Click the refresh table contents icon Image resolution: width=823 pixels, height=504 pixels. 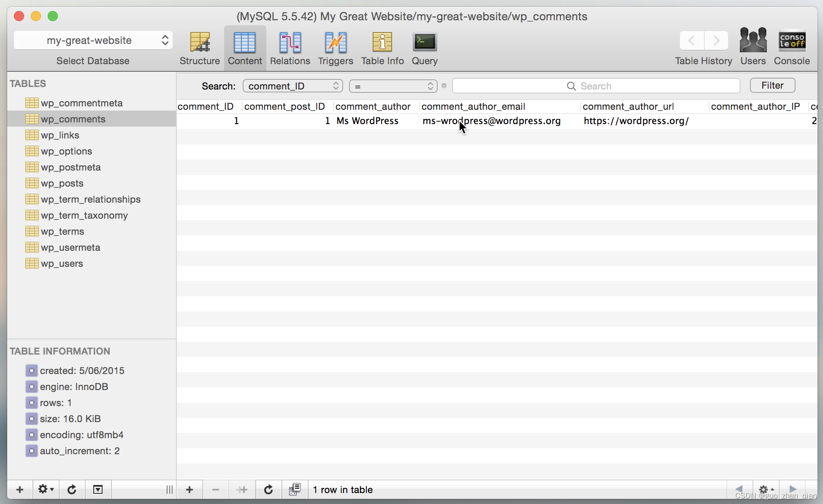[268, 490]
